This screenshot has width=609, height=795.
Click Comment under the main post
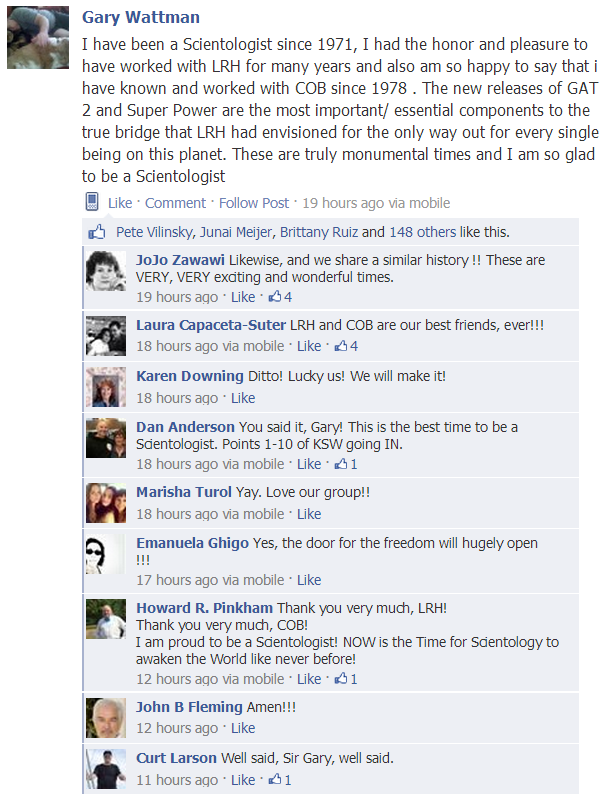point(175,203)
